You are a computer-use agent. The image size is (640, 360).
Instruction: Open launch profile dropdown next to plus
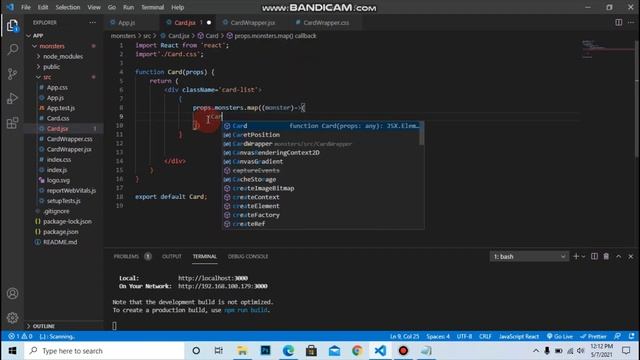583,256
